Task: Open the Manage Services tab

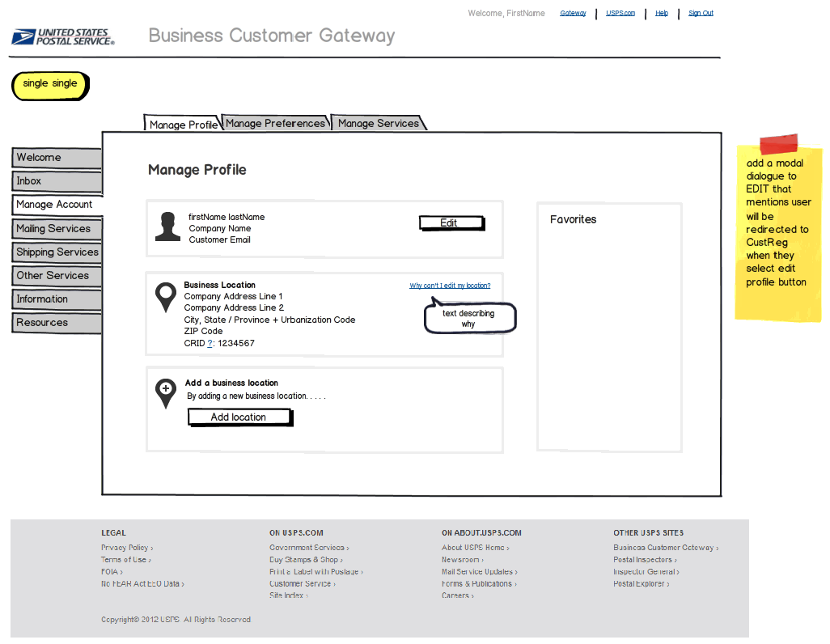Action: coord(378,123)
